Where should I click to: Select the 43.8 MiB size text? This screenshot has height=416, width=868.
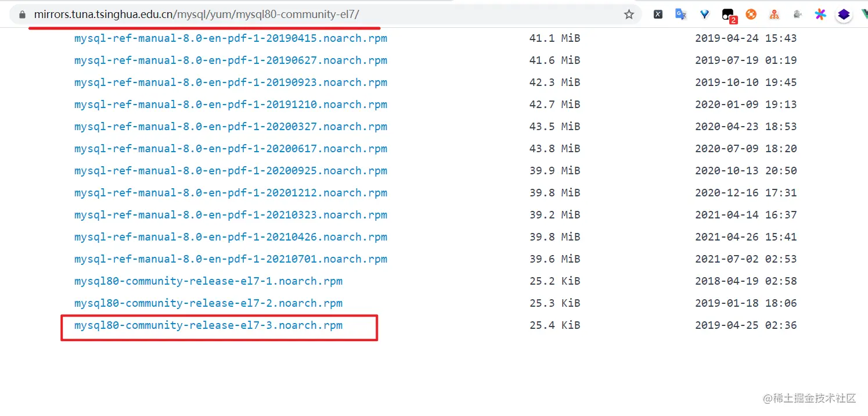pyautogui.click(x=554, y=149)
